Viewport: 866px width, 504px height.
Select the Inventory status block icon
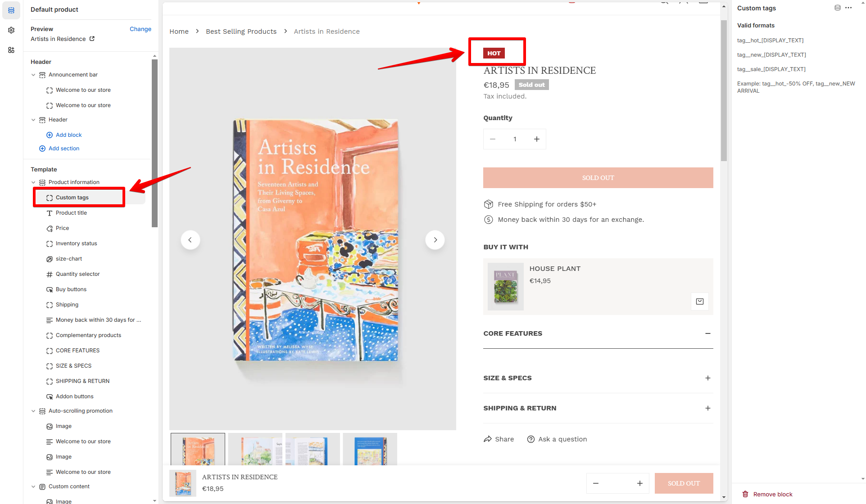click(50, 244)
